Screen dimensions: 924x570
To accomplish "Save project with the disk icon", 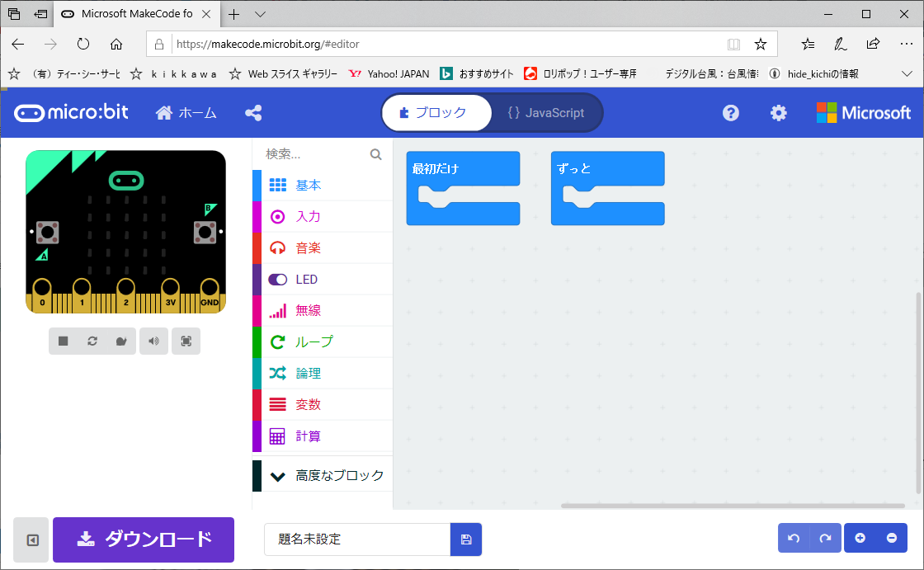I will pyautogui.click(x=466, y=539).
